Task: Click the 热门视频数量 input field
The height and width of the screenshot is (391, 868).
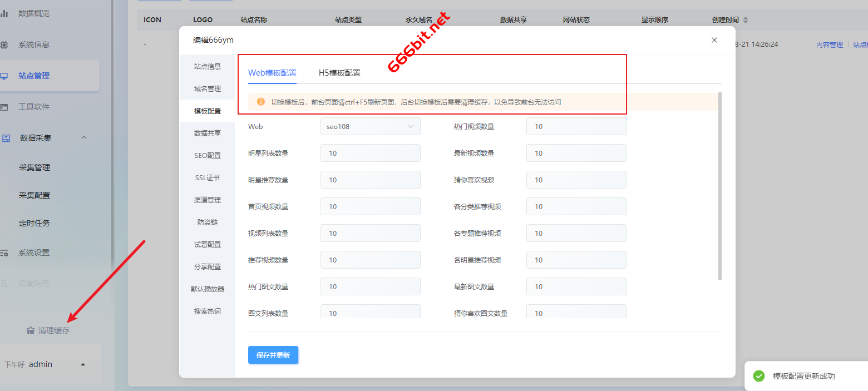Action: (x=576, y=127)
